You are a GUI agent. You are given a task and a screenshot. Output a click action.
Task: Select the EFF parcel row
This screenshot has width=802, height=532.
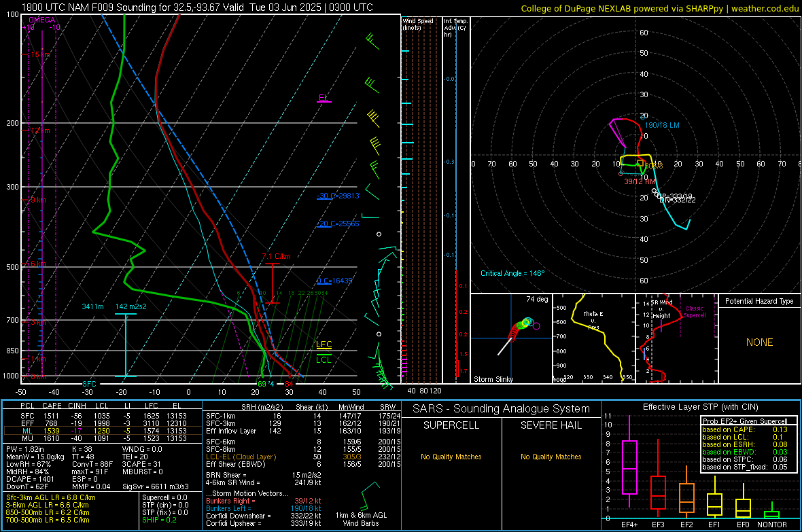click(x=103, y=423)
